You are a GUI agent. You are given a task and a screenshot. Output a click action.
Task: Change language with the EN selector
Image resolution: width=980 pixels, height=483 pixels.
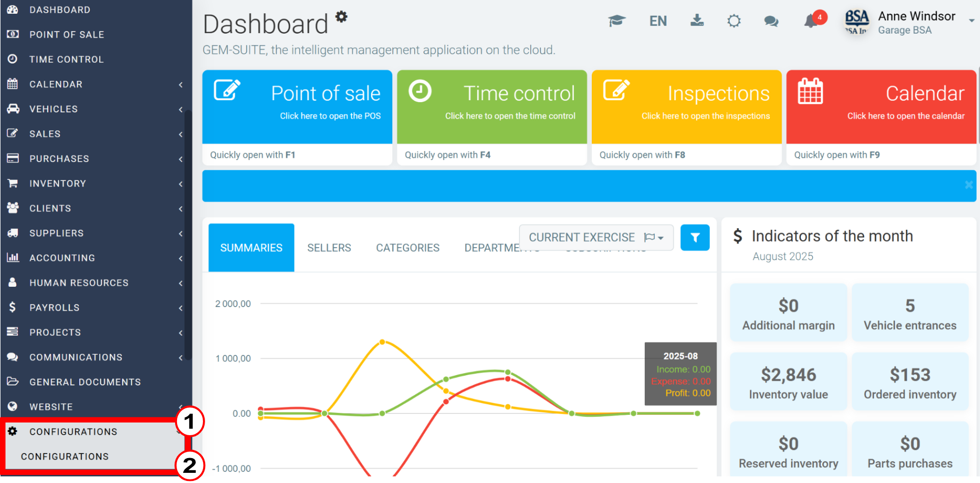click(658, 21)
